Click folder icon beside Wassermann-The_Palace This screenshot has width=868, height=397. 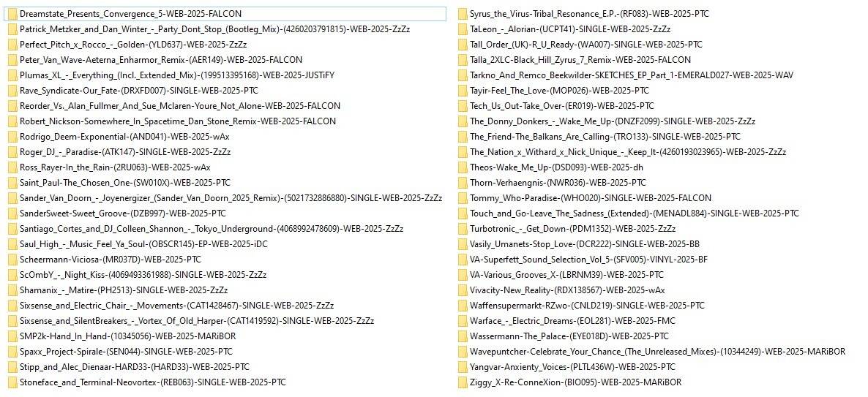pyautogui.click(x=463, y=336)
